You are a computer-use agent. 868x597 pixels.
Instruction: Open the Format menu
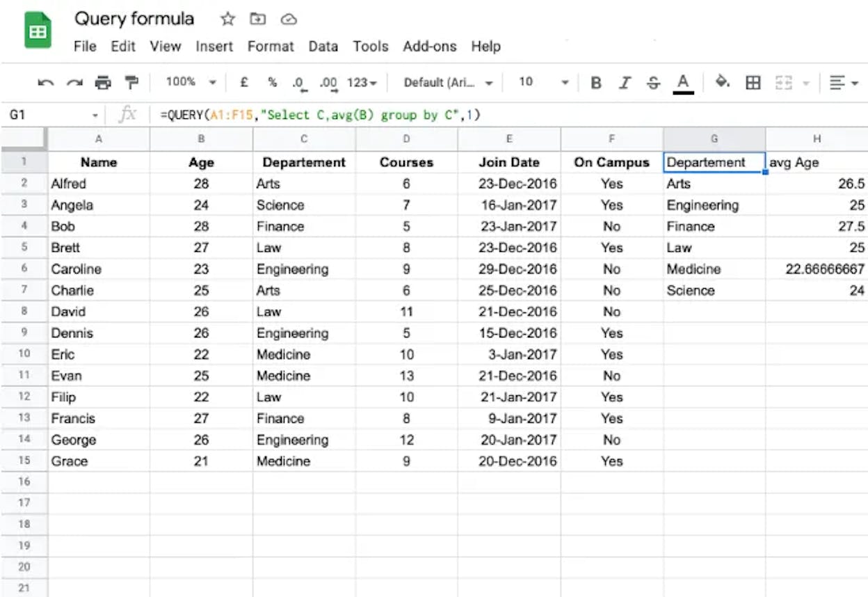(271, 47)
